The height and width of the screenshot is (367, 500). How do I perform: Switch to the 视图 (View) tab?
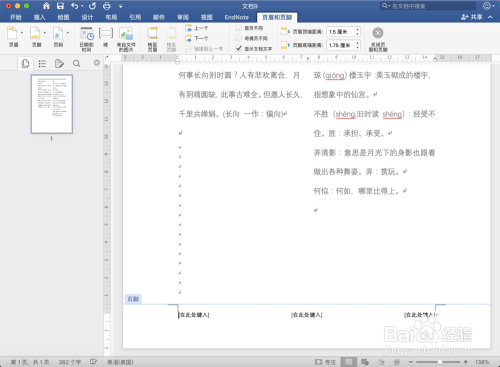click(207, 17)
